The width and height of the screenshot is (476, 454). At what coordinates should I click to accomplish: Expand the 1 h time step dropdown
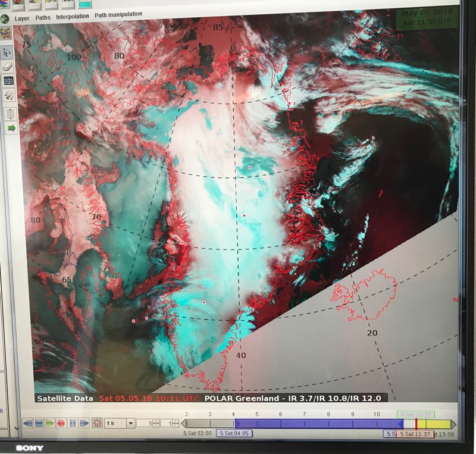point(130,423)
